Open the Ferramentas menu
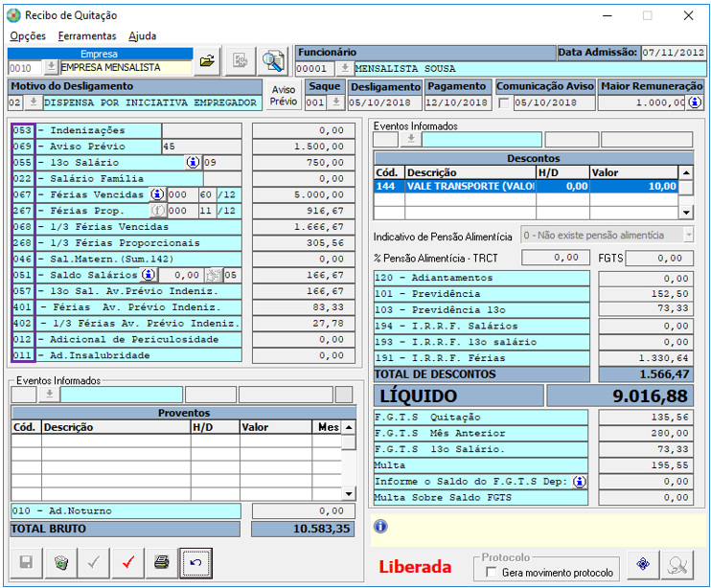This screenshot has width=711, height=588. pyautogui.click(x=87, y=35)
